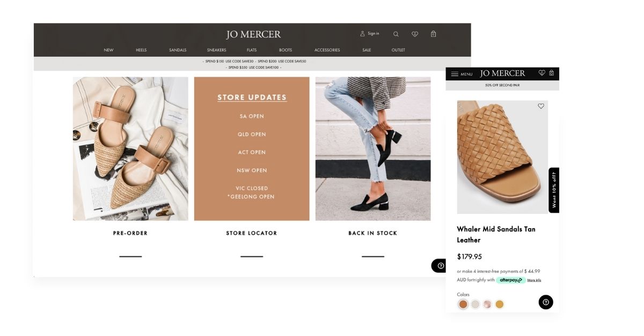644x336 pixels.
Task: Click the mobile header wishlist heart icon
Action: 542,73
